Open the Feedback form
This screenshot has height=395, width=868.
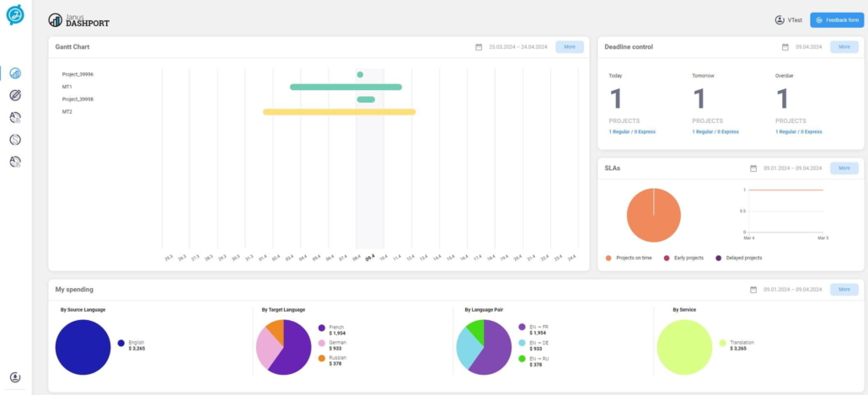(x=835, y=20)
